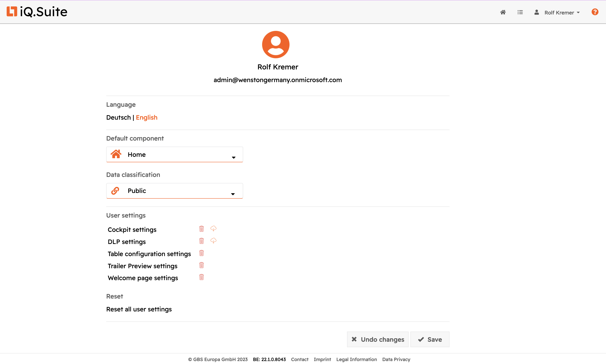Open the Data Privacy footer link
The width and height of the screenshot is (606, 364).
[x=396, y=359]
